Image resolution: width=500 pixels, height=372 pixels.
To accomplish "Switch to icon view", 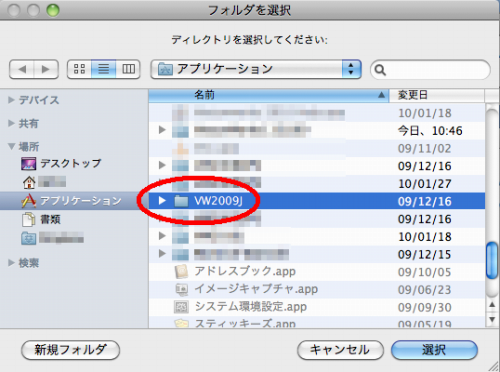I will tap(79, 69).
